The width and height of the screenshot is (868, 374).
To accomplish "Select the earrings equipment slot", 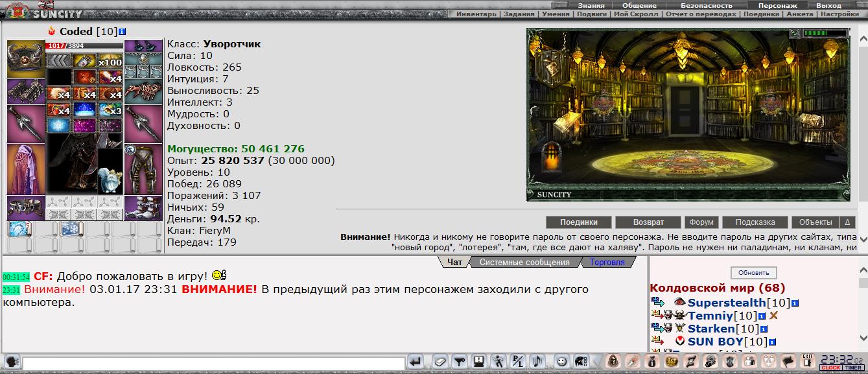I will [143, 46].
